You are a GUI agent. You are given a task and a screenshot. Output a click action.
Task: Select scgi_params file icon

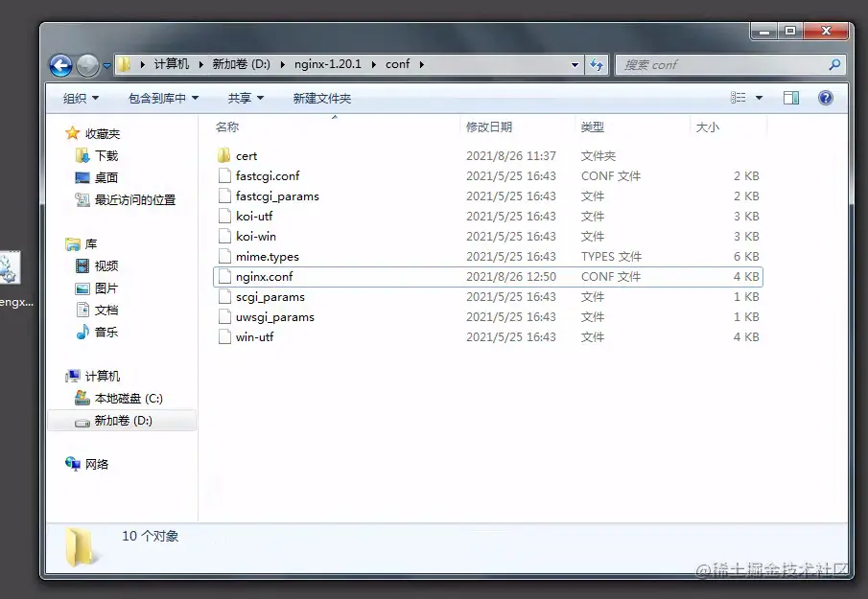pyautogui.click(x=224, y=296)
